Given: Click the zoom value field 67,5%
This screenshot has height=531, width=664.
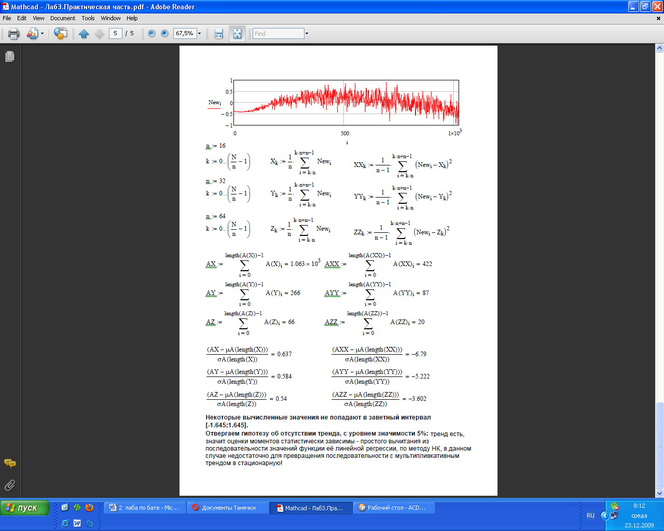Looking at the screenshot, I should (185, 33).
